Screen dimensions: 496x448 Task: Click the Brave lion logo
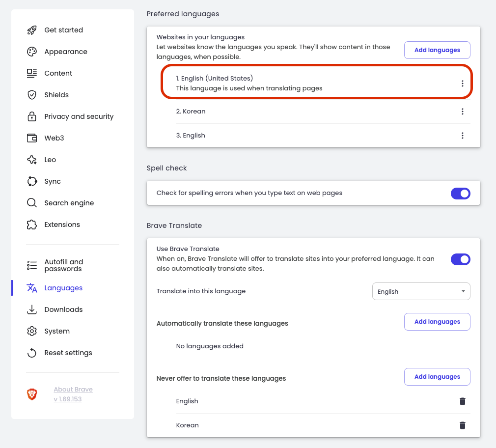tap(32, 394)
